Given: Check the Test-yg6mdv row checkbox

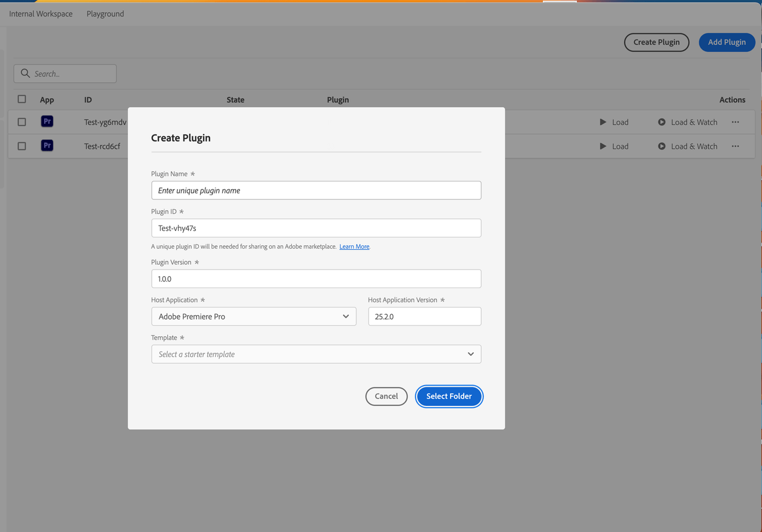Looking at the screenshot, I should (22, 122).
